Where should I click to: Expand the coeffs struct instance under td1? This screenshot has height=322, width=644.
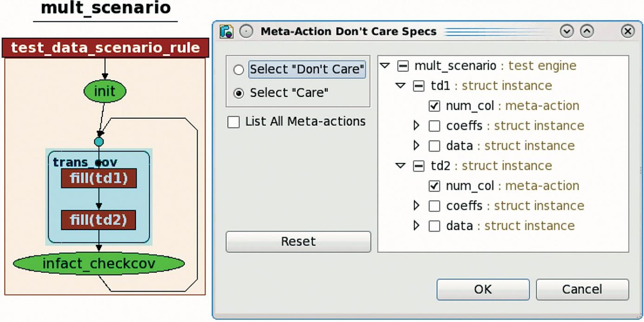(x=417, y=126)
